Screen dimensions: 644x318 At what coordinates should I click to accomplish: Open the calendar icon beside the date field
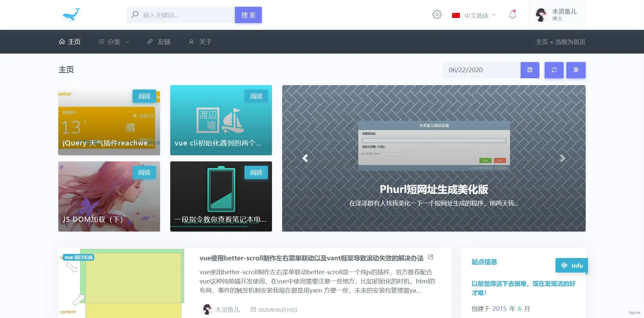(x=529, y=70)
